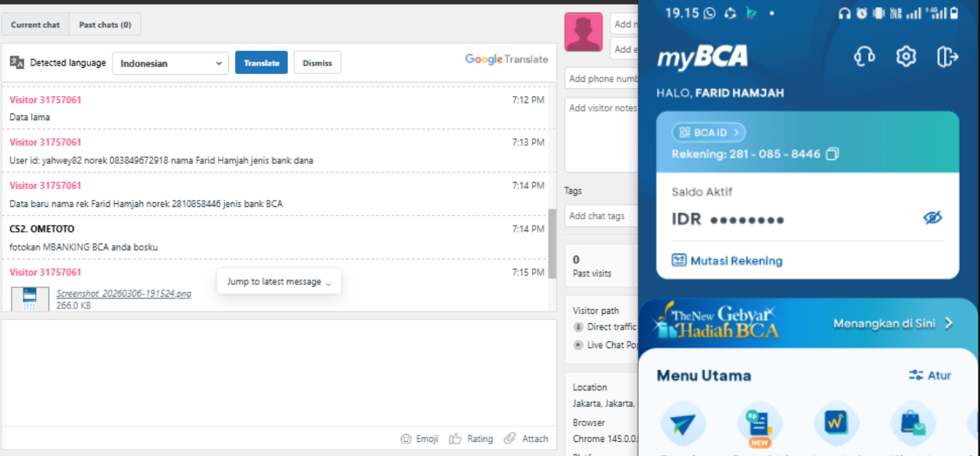Click Jump to latest message
This screenshot has height=456, width=980.
[x=279, y=282]
